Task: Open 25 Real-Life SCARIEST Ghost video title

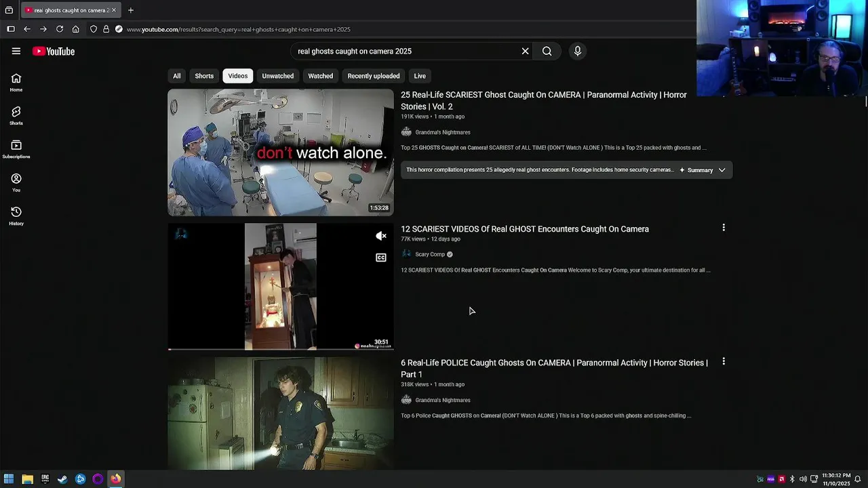Action: pos(544,100)
